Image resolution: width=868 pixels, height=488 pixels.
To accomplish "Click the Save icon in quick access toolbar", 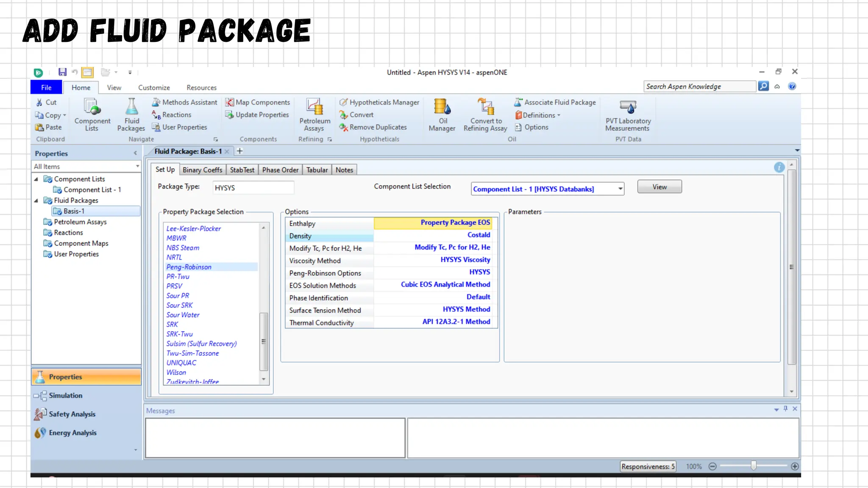I will coord(62,72).
